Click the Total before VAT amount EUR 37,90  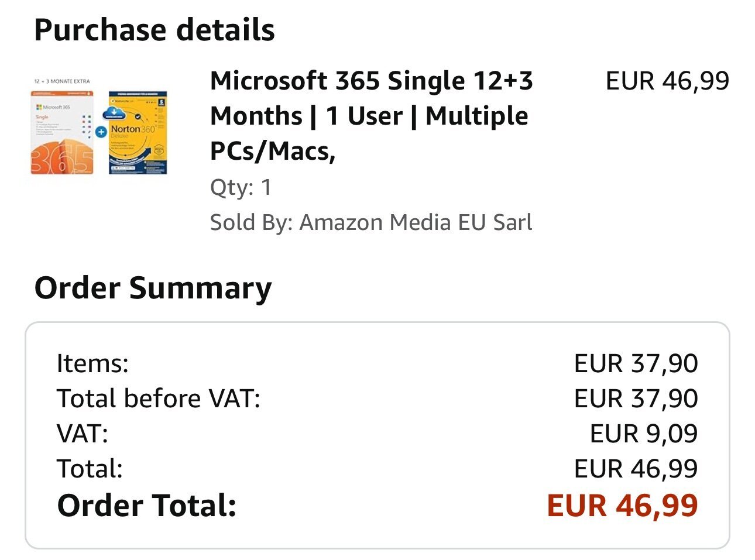point(636,398)
